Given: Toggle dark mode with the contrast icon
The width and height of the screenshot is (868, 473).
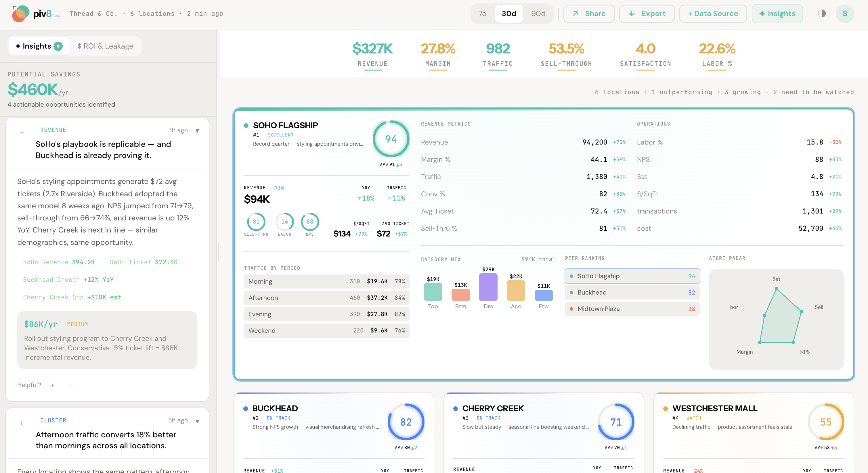Looking at the screenshot, I should click(821, 14).
